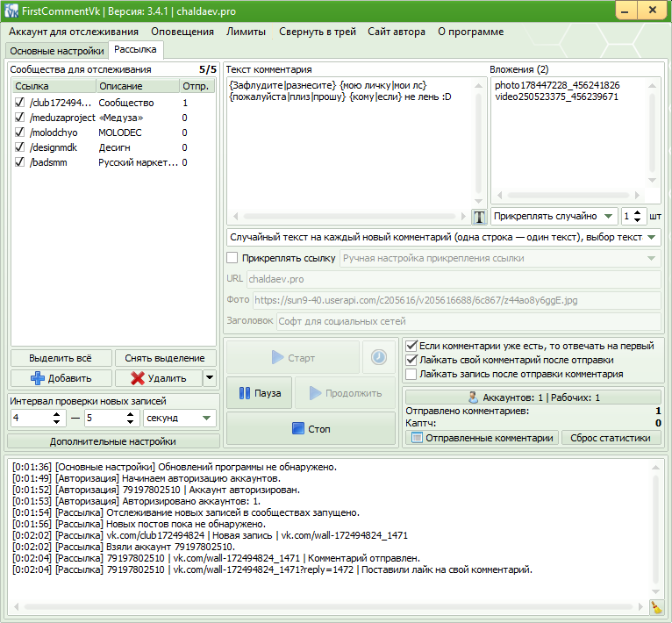Click the text formatting T icon

[x=479, y=217]
